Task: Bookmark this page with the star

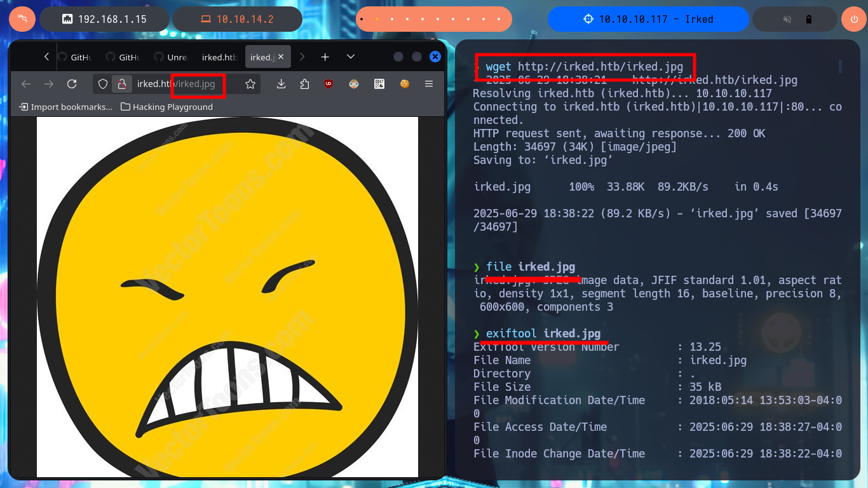Action: pyautogui.click(x=250, y=84)
